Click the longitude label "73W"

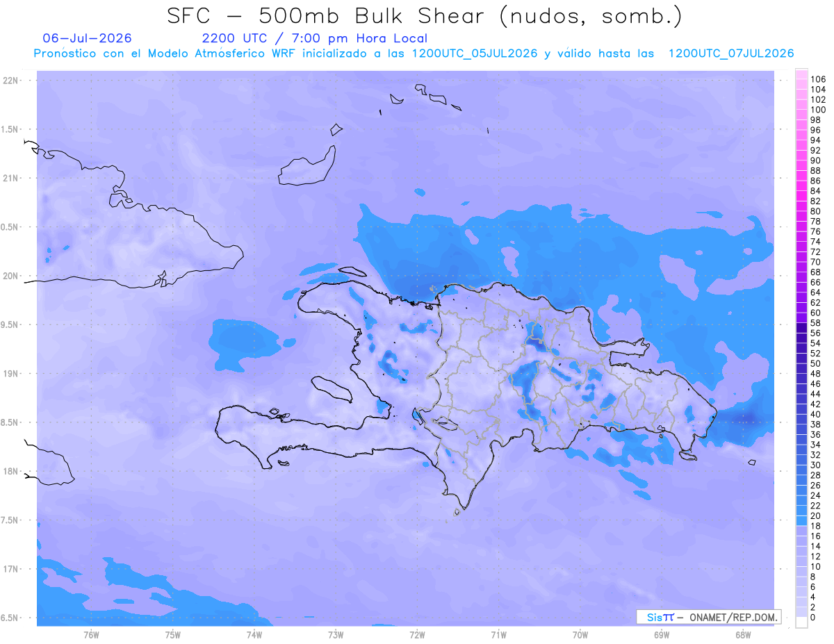pyautogui.click(x=336, y=635)
